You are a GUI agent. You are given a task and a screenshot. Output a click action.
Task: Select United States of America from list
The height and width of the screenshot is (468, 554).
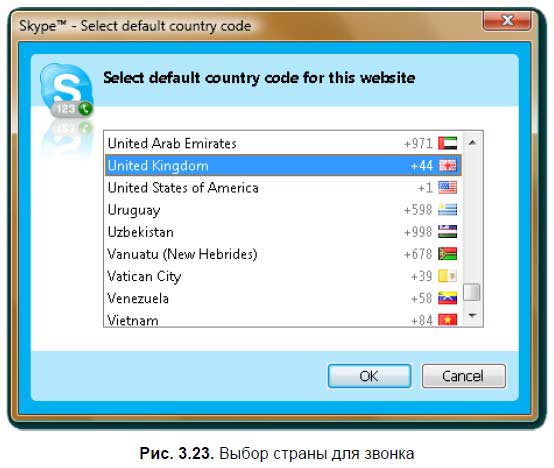tap(283, 188)
